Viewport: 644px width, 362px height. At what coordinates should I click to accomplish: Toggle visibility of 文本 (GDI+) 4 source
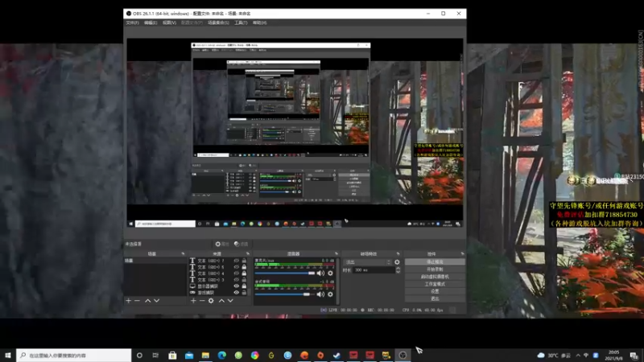point(236,274)
